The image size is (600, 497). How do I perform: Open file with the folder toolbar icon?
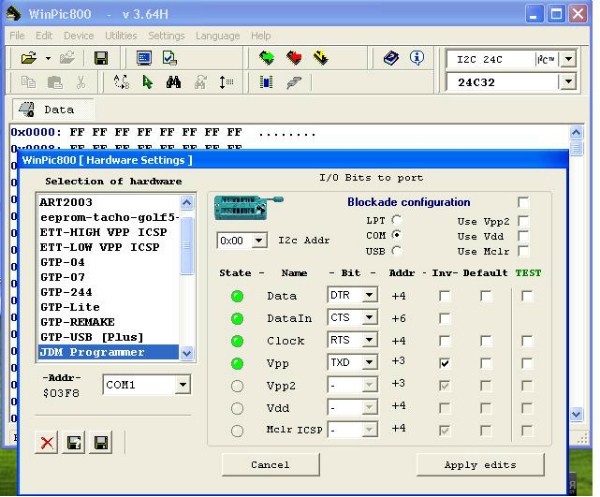pyautogui.click(x=29, y=58)
